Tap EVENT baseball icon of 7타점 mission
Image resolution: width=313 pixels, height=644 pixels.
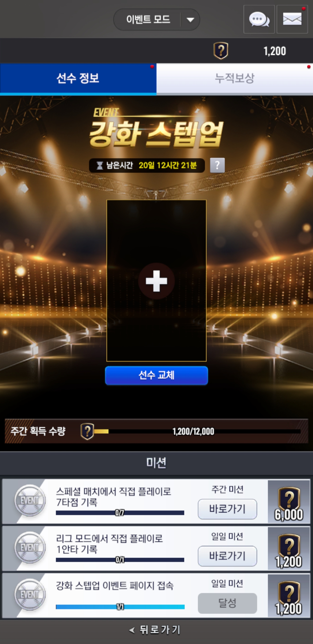pos(30,500)
